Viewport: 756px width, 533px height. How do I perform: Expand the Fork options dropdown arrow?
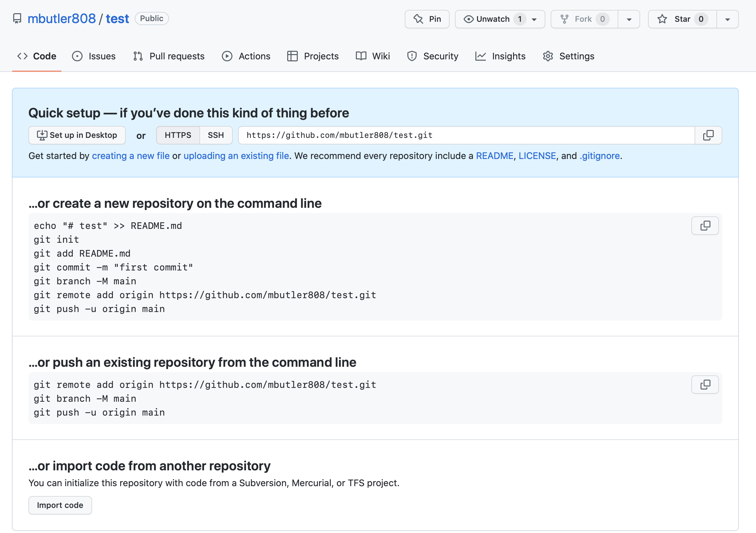pos(629,19)
